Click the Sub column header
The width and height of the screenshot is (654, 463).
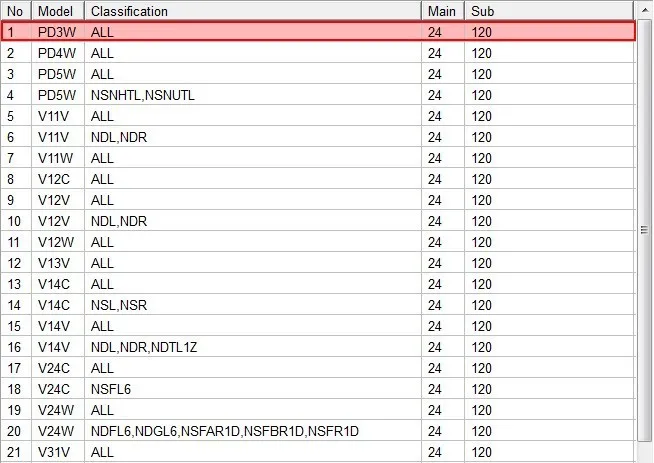pyautogui.click(x=549, y=11)
